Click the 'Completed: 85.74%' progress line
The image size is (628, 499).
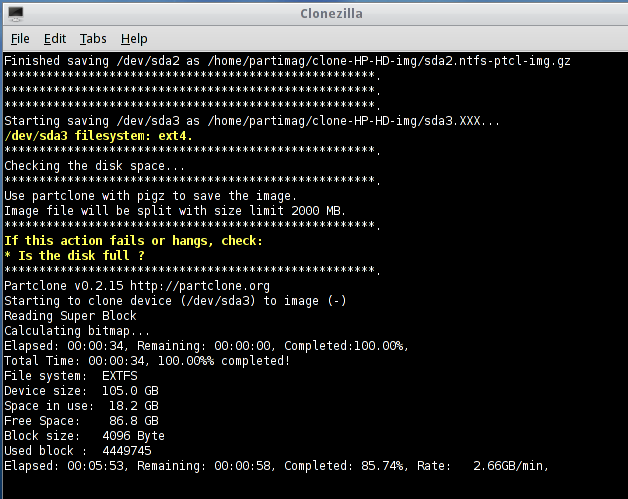point(275,466)
